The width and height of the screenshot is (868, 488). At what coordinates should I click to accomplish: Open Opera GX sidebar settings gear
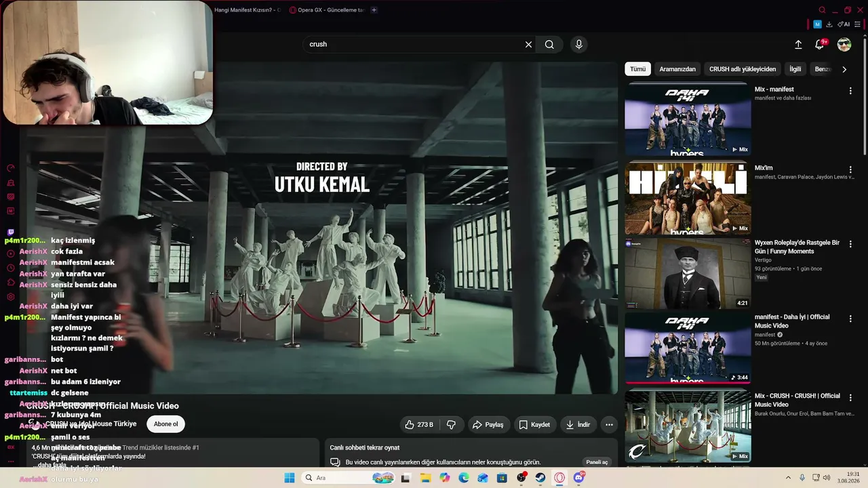pos(11,297)
